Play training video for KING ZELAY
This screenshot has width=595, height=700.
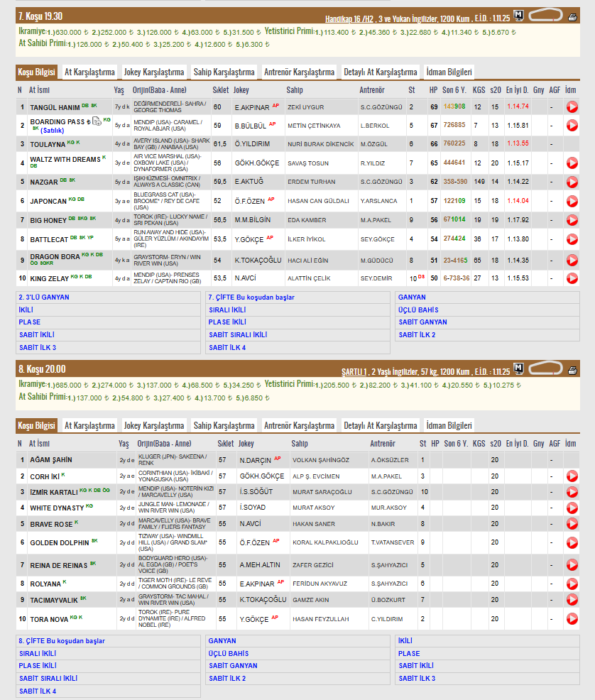[x=572, y=278]
